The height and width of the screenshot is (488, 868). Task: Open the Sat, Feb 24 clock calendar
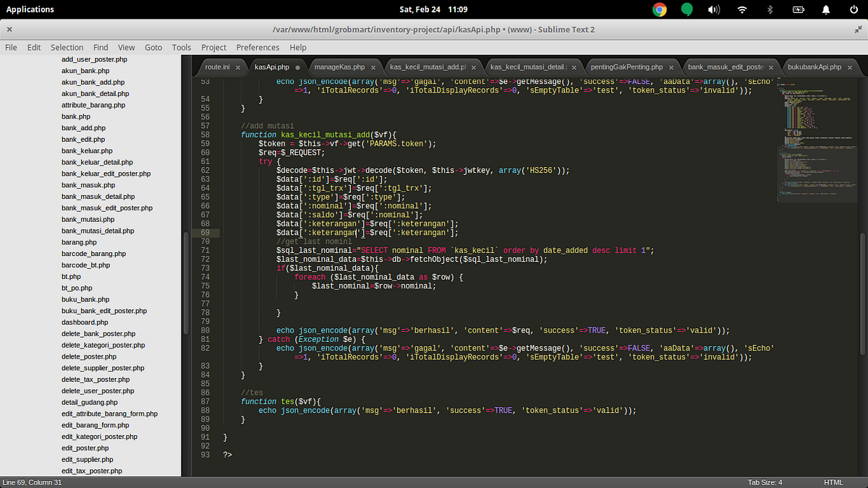point(434,9)
